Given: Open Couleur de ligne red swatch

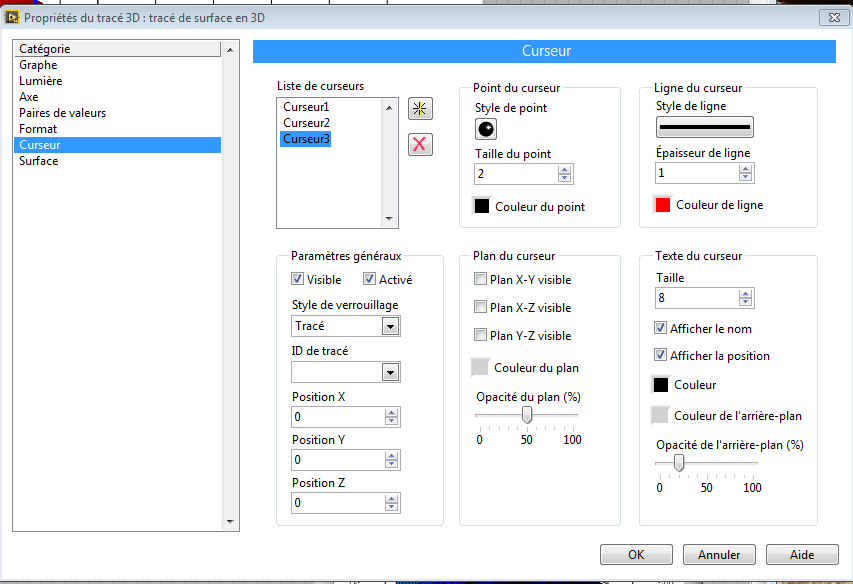Looking at the screenshot, I should [x=663, y=204].
